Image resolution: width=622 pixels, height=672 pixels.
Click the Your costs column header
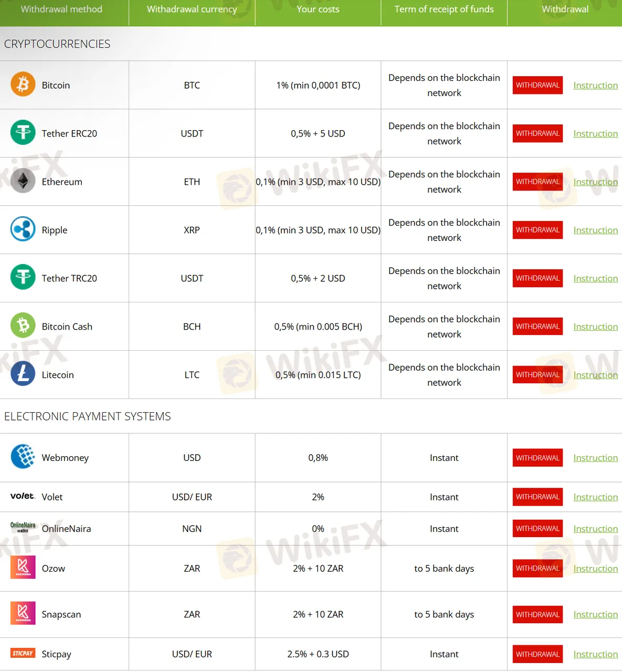pyautogui.click(x=318, y=9)
